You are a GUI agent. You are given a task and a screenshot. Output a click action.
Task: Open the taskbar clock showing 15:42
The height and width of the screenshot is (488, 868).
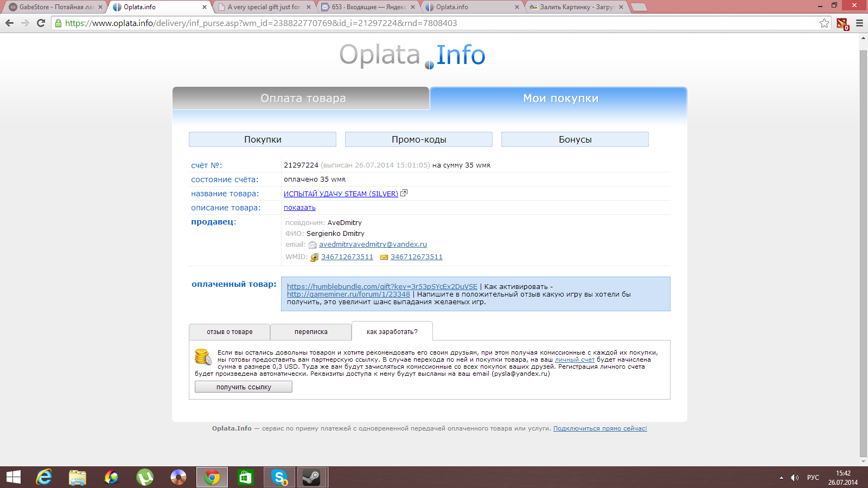pyautogui.click(x=843, y=478)
